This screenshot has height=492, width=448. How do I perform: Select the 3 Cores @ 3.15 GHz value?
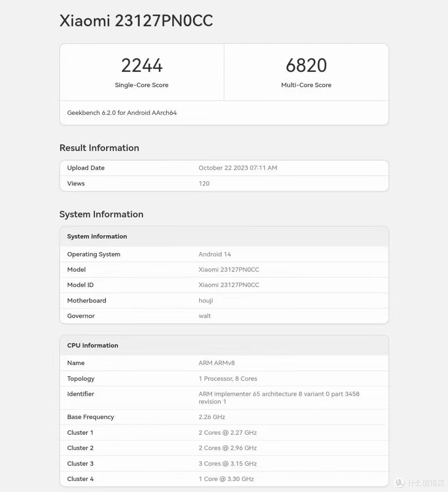227,464
